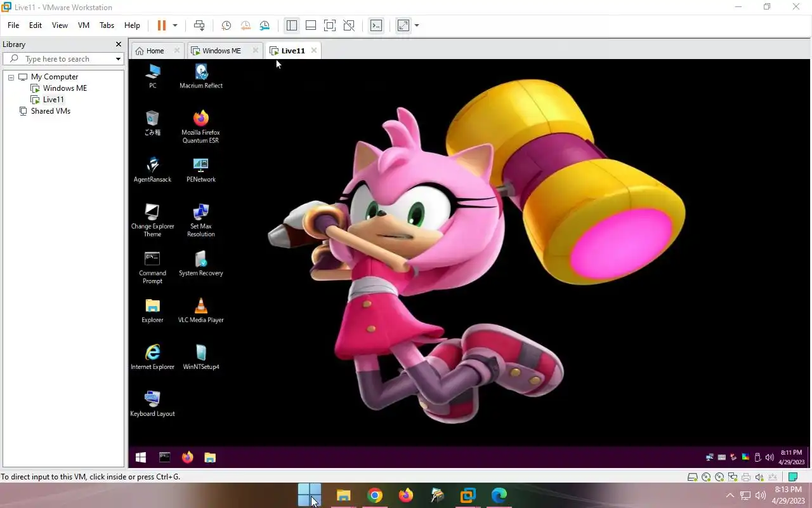Open the View menu
The image size is (812, 508).
(x=60, y=25)
